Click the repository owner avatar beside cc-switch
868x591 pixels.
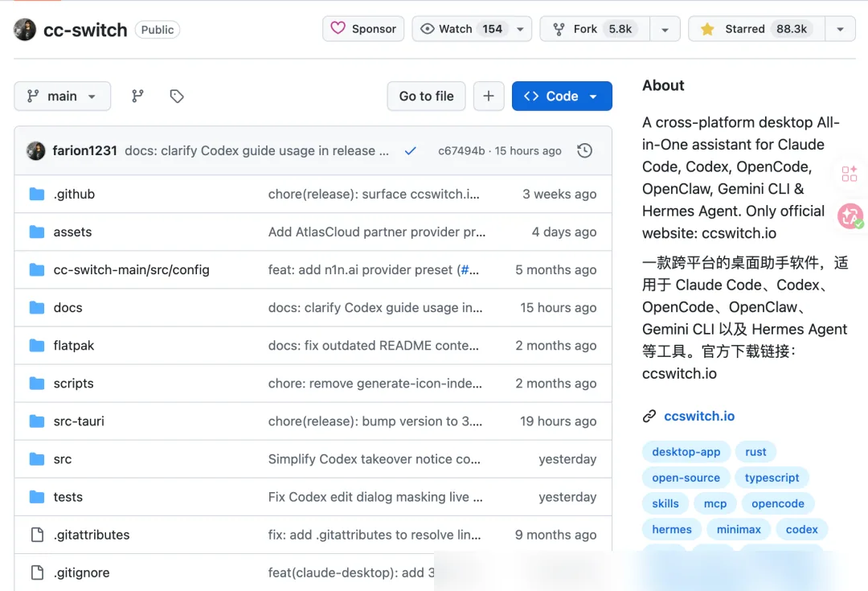click(x=25, y=30)
